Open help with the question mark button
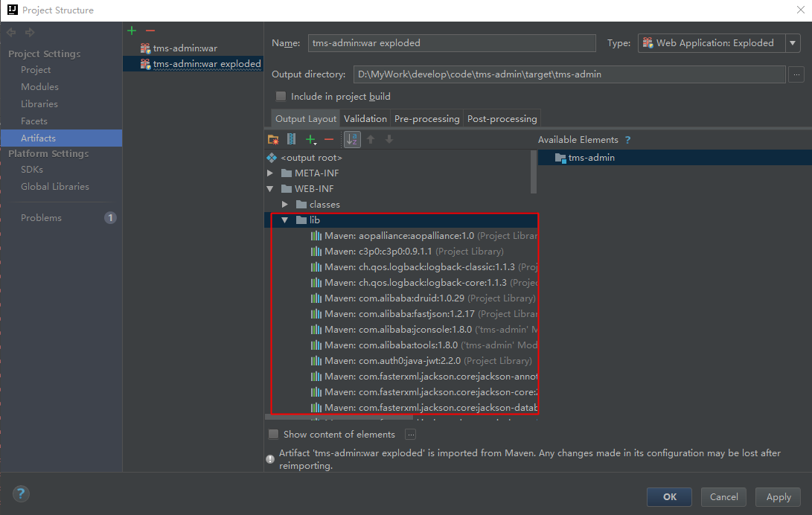This screenshot has height=515, width=812. point(21,493)
